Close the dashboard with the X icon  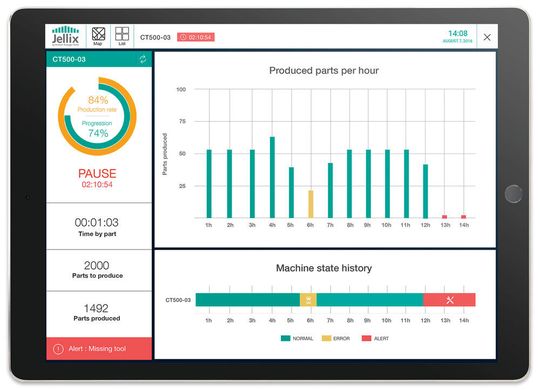(487, 37)
